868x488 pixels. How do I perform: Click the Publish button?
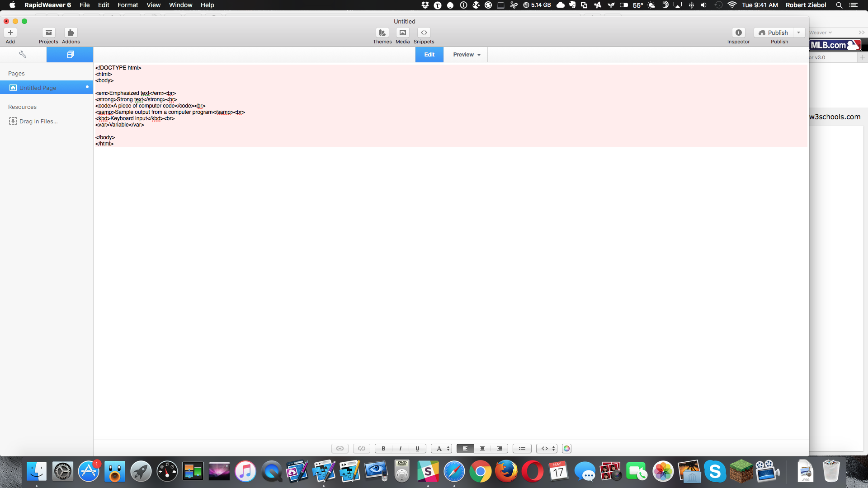click(773, 33)
